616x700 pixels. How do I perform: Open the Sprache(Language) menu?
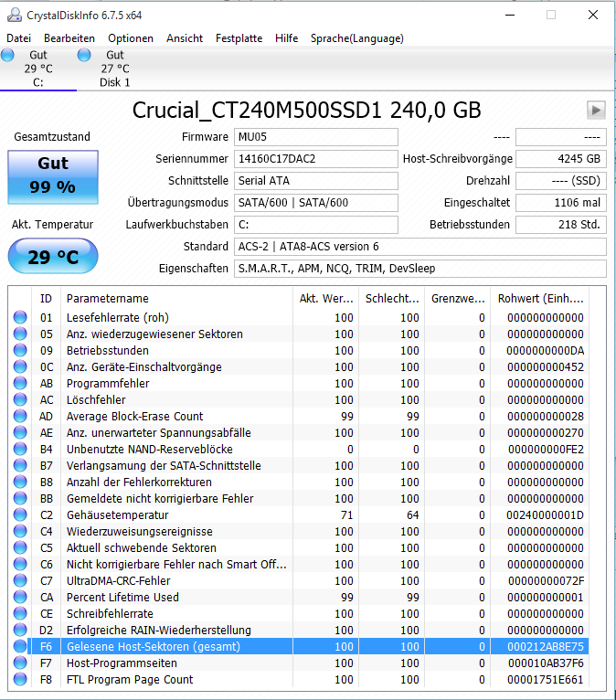tap(357, 38)
